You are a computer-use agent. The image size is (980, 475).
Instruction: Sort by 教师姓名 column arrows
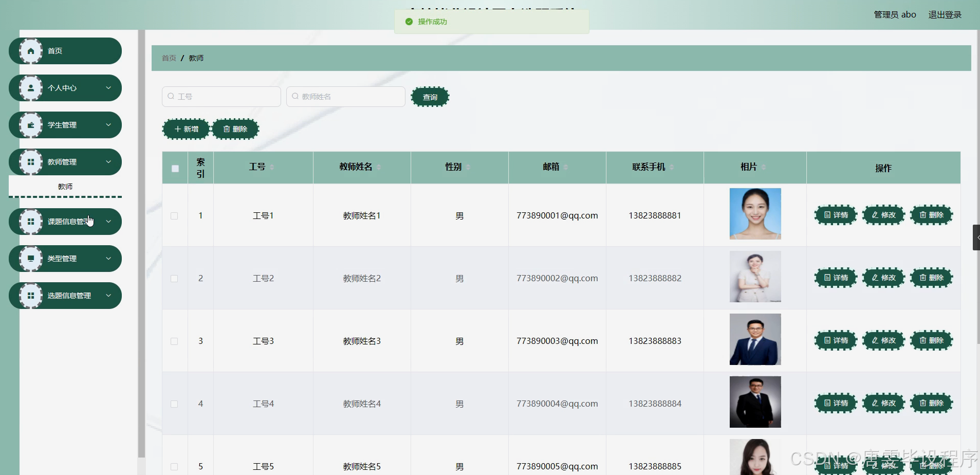point(379,167)
